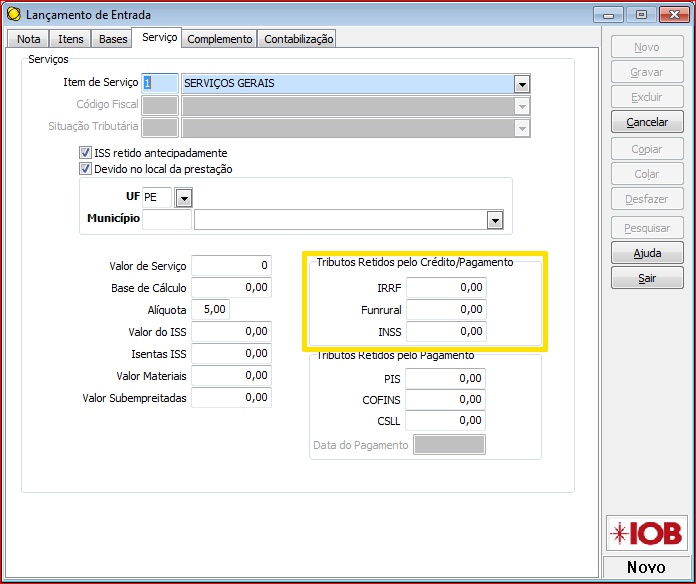Click the disabled Situação Tributária dropdown arrow

pyautogui.click(x=522, y=128)
